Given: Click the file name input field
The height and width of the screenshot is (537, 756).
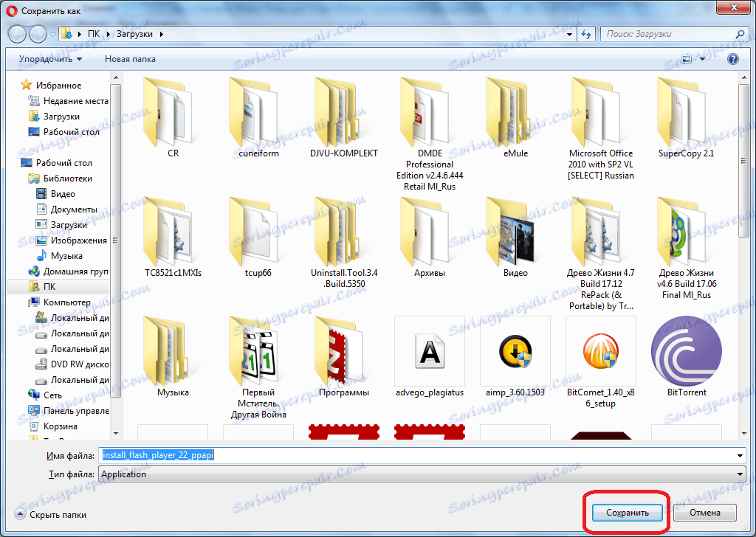Looking at the screenshot, I should (416, 456).
